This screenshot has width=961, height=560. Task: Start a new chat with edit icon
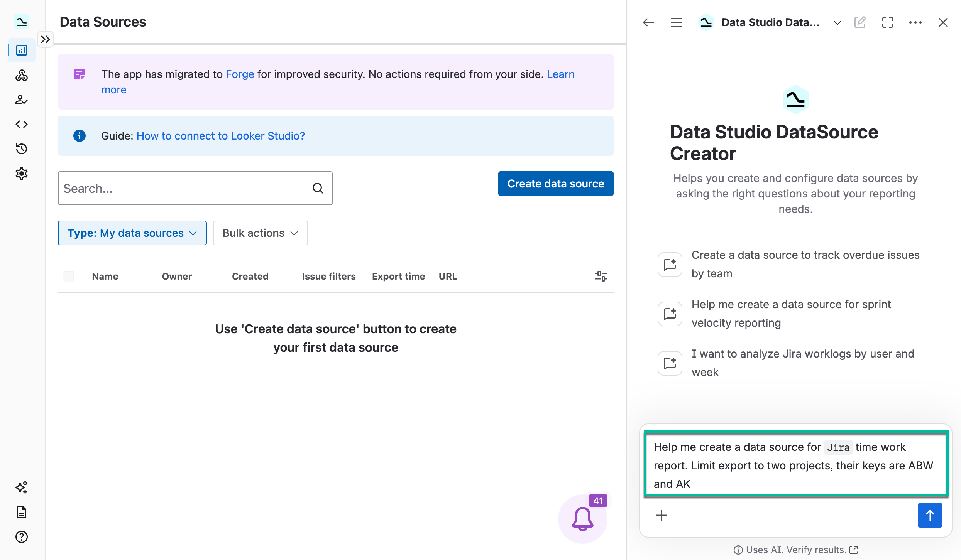(860, 22)
